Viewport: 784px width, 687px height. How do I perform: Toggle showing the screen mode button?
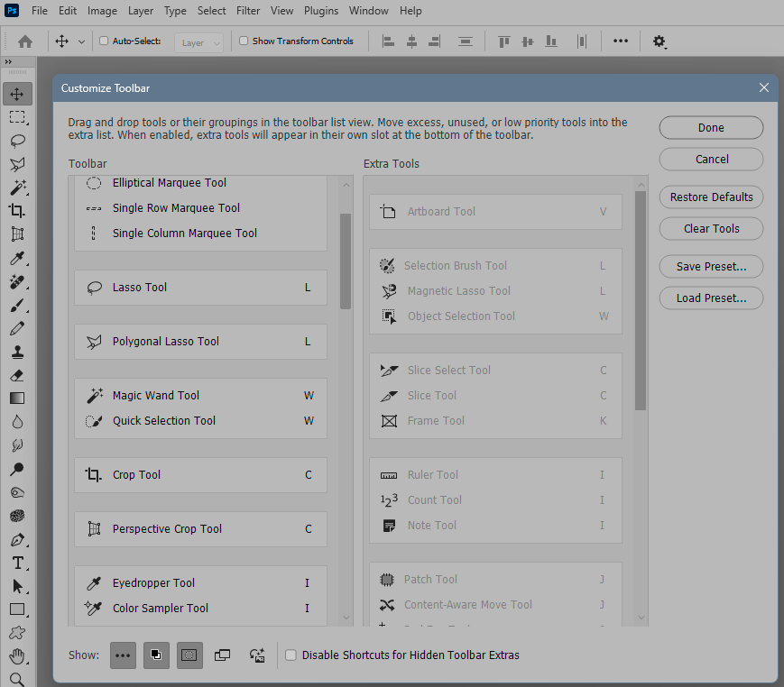tap(223, 655)
